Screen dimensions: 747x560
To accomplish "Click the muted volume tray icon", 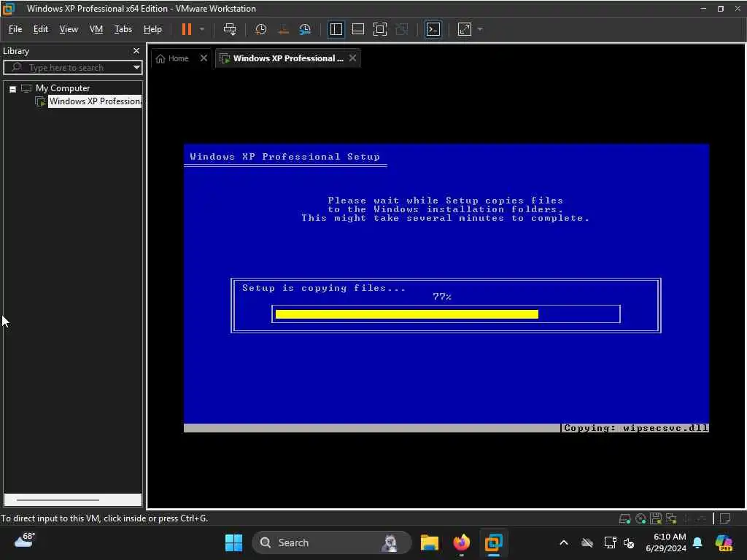I will (630, 543).
